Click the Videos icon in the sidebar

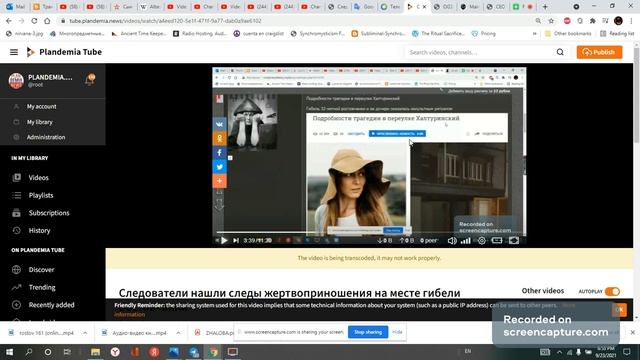16,178
